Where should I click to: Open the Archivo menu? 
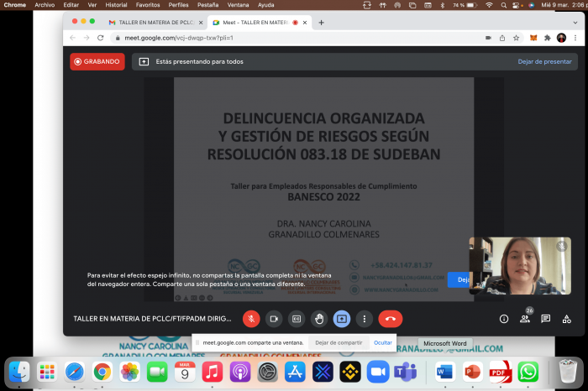click(45, 5)
